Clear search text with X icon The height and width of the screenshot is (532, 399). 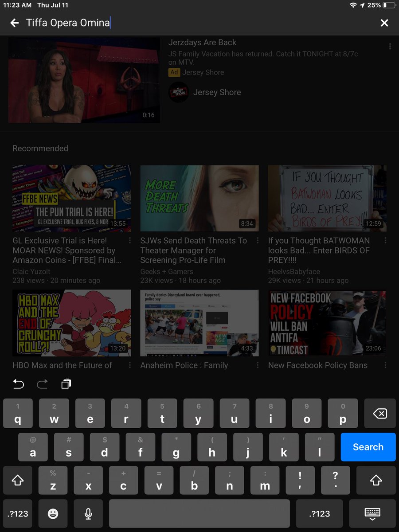click(384, 23)
